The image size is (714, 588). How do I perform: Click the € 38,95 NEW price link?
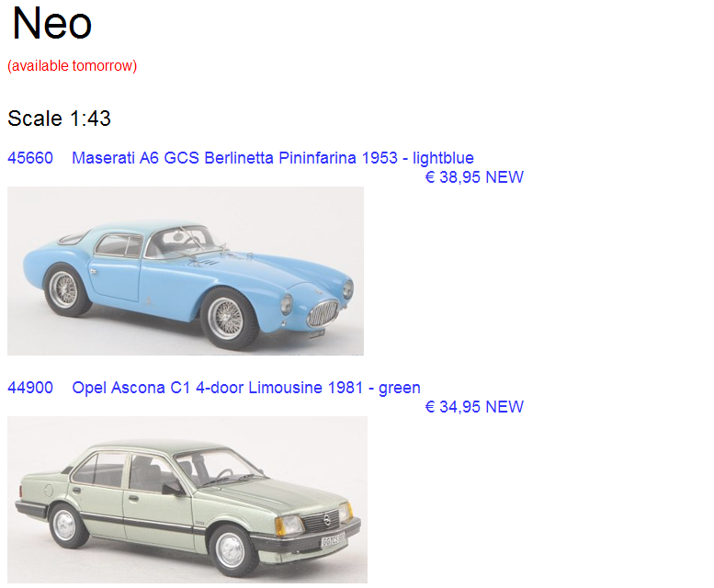(x=474, y=177)
